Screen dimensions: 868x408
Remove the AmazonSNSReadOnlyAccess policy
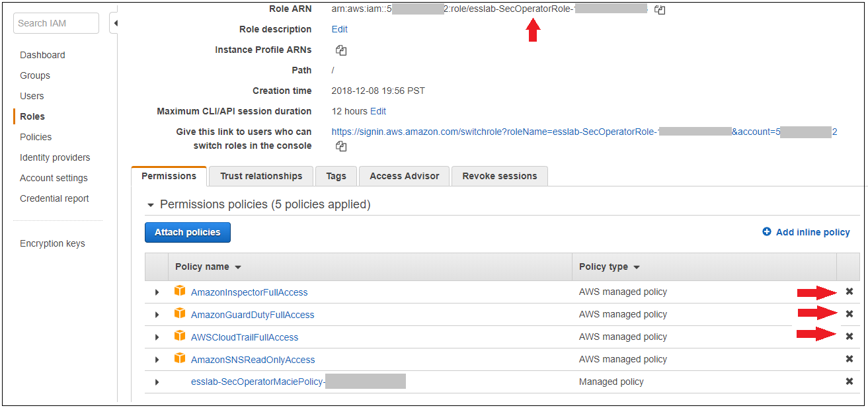click(849, 359)
